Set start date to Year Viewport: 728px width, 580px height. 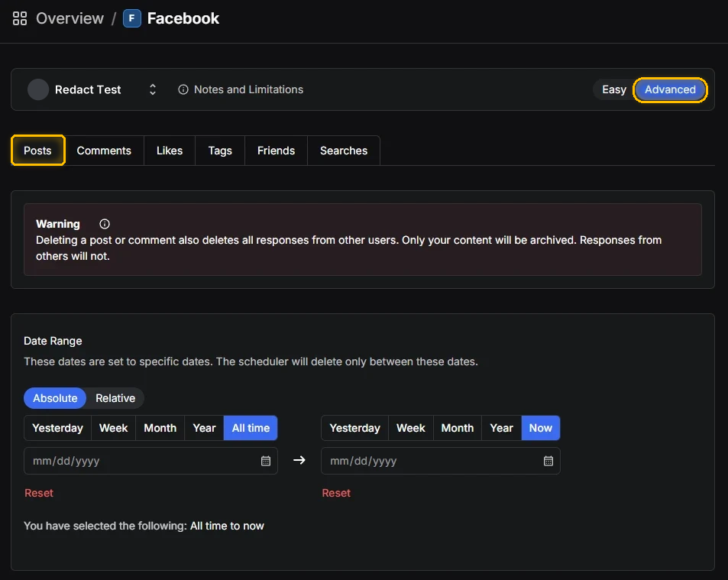coord(204,428)
